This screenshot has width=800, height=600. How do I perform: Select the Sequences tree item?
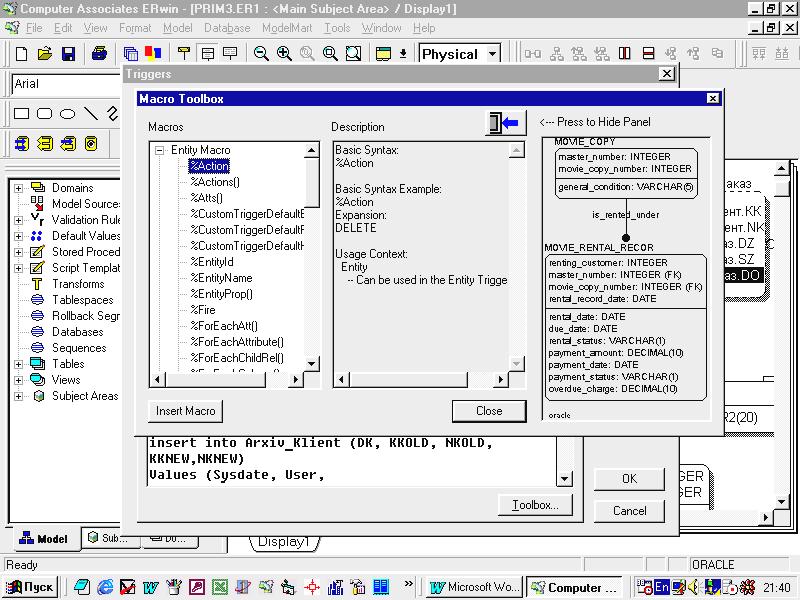(79, 348)
